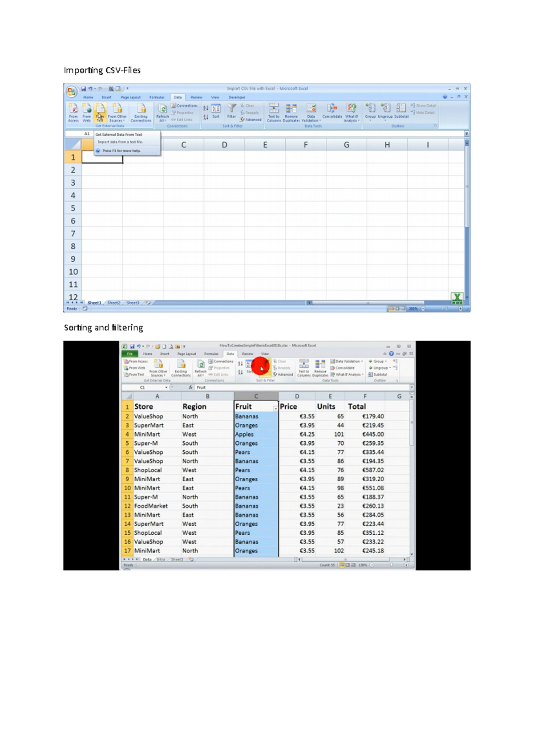Click green File tab in Filter workbook window
Image resolution: width=534 pixels, height=756 pixels.
coord(130,354)
